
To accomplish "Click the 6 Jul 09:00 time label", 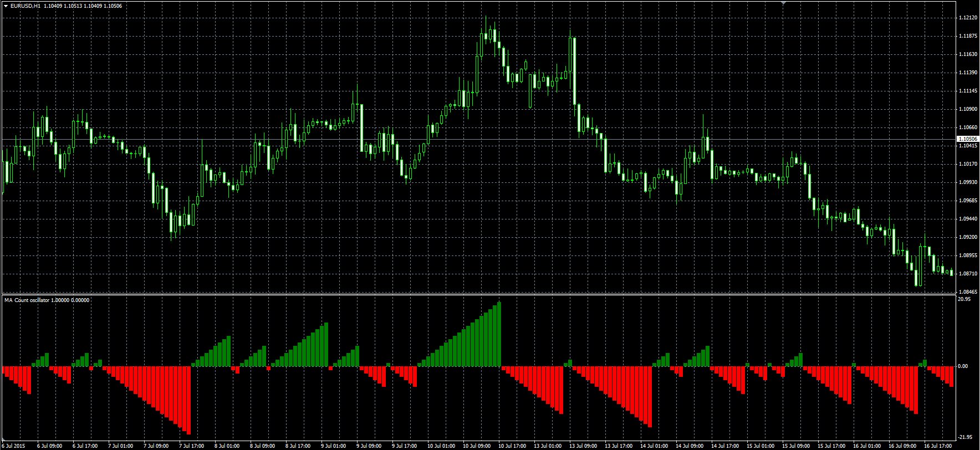I will point(49,446).
